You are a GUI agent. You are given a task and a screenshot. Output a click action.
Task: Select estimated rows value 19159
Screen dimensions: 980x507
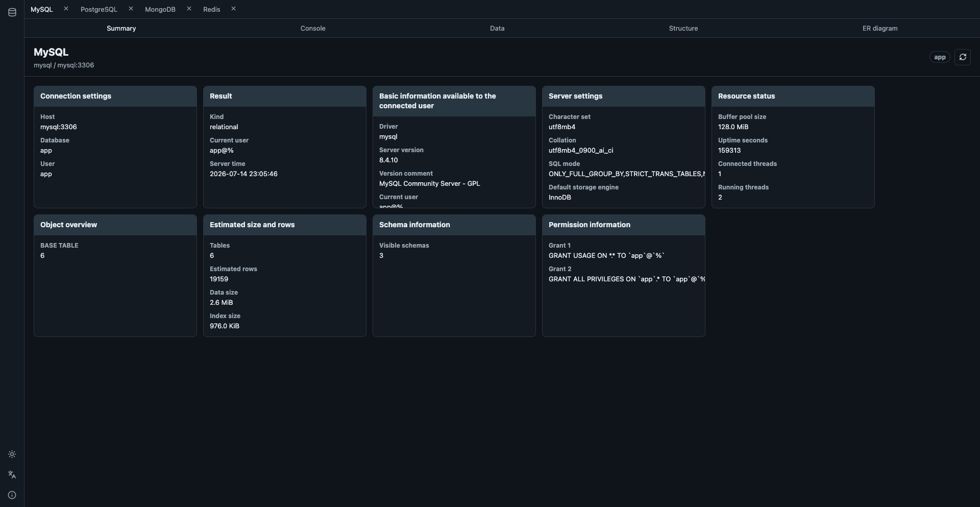click(x=219, y=279)
